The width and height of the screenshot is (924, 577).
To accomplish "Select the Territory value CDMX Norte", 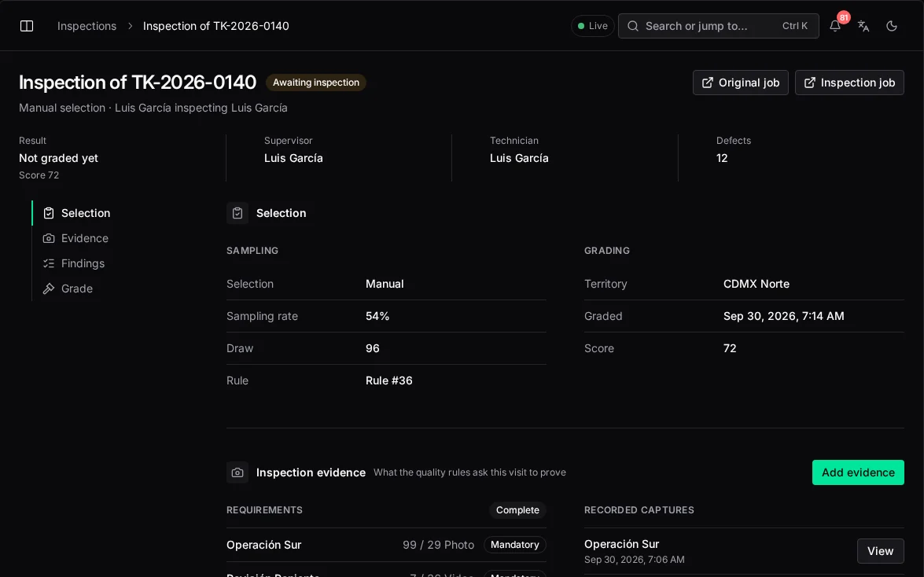I will coord(756,284).
